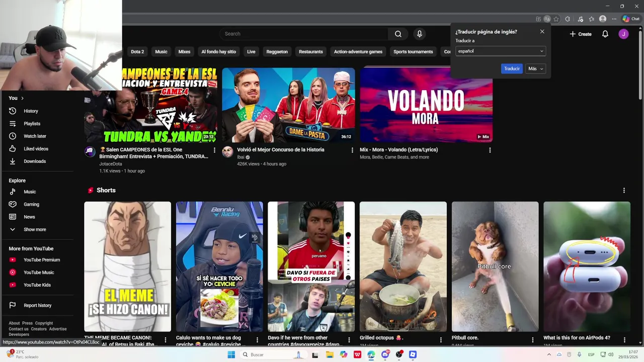Open browser extensions puzzle icon
The width and height of the screenshot is (644, 362).
click(x=568, y=19)
